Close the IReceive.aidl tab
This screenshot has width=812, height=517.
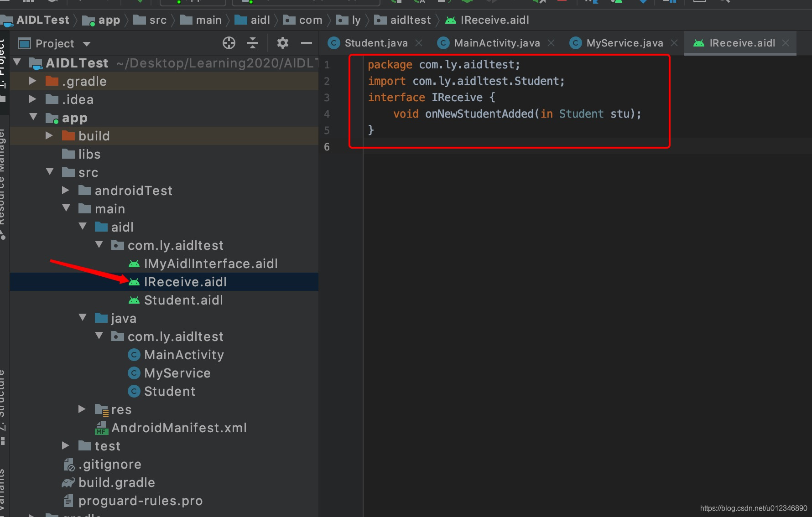(x=786, y=43)
